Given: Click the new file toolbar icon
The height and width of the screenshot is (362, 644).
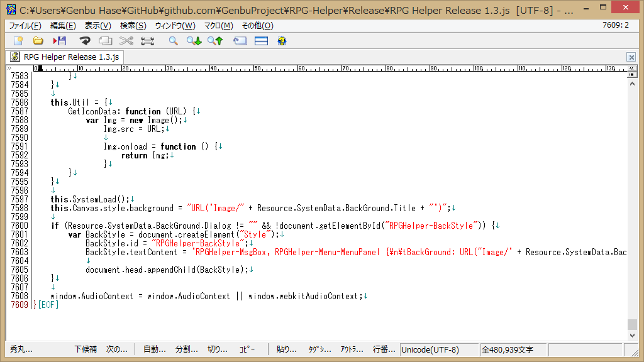Looking at the screenshot, I should point(18,41).
